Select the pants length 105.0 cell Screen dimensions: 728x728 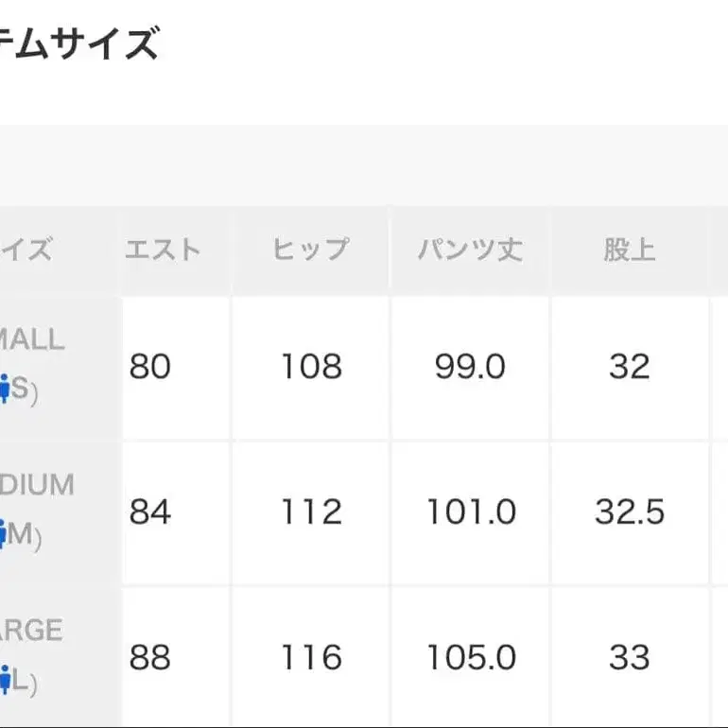pyautogui.click(x=470, y=658)
